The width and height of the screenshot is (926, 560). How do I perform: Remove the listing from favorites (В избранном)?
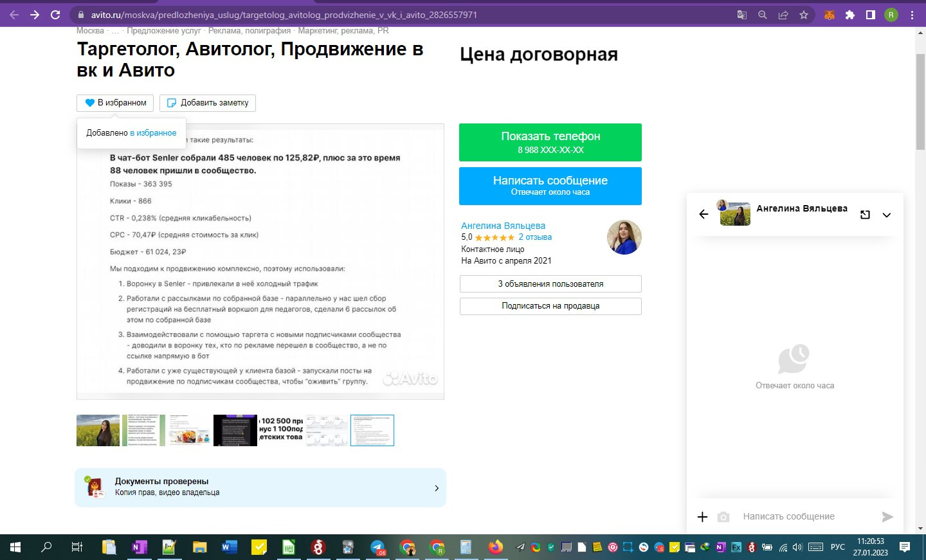point(116,103)
